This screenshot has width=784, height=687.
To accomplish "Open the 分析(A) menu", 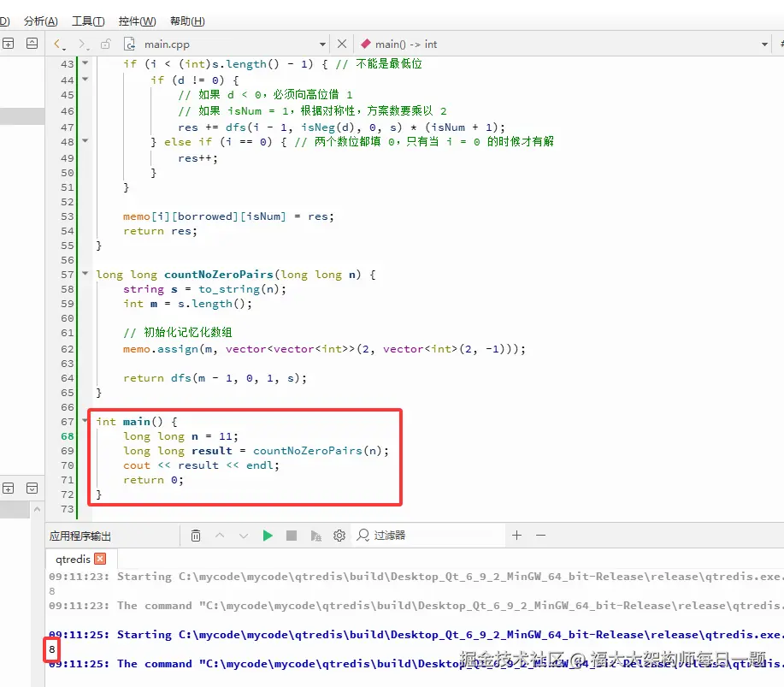I will [40, 21].
